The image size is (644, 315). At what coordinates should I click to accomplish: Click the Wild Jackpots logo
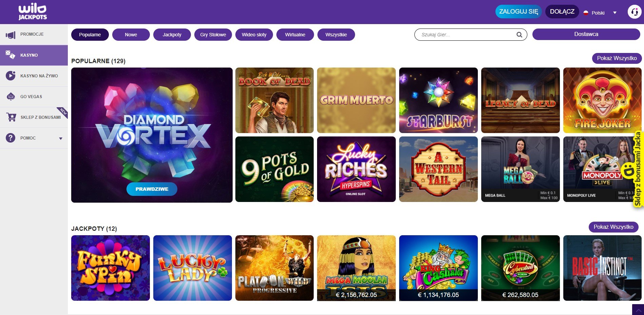[33, 12]
